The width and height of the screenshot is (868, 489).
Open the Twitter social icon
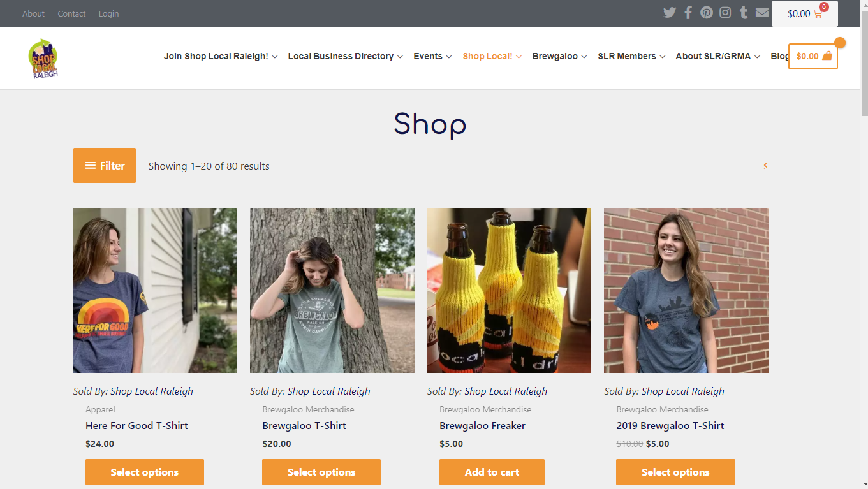pyautogui.click(x=669, y=13)
